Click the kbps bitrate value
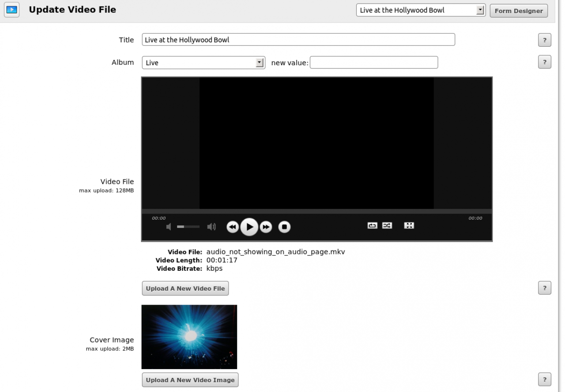Viewport: 565px width, 392px height. pyautogui.click(x=215, y=268)
